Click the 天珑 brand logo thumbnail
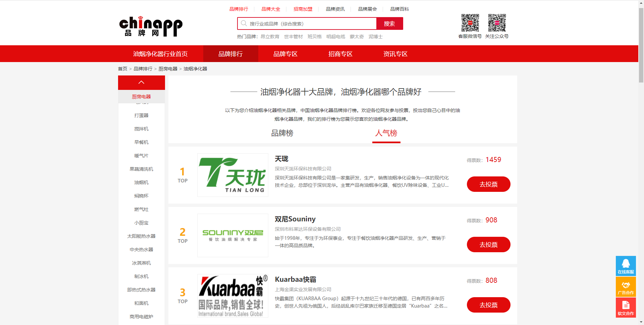 click(x=233, y=175)
